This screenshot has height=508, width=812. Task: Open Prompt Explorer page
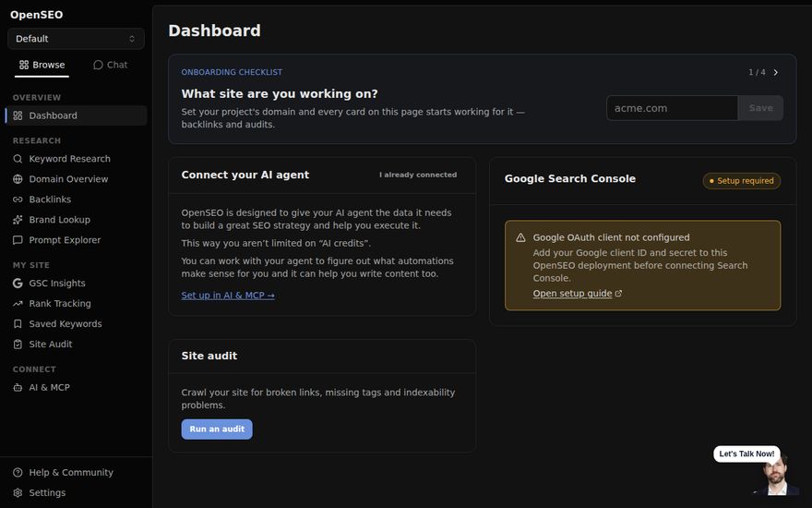(x=76, y=240)
